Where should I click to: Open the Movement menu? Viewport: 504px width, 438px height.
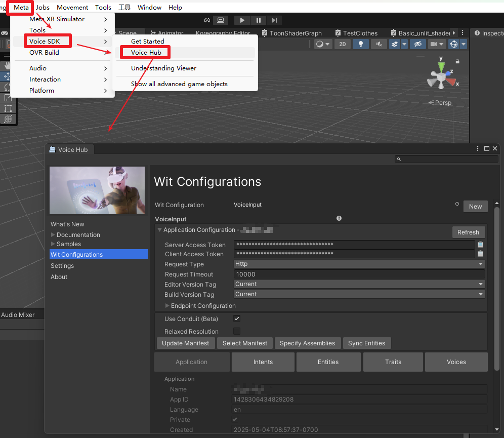(72, 7)
